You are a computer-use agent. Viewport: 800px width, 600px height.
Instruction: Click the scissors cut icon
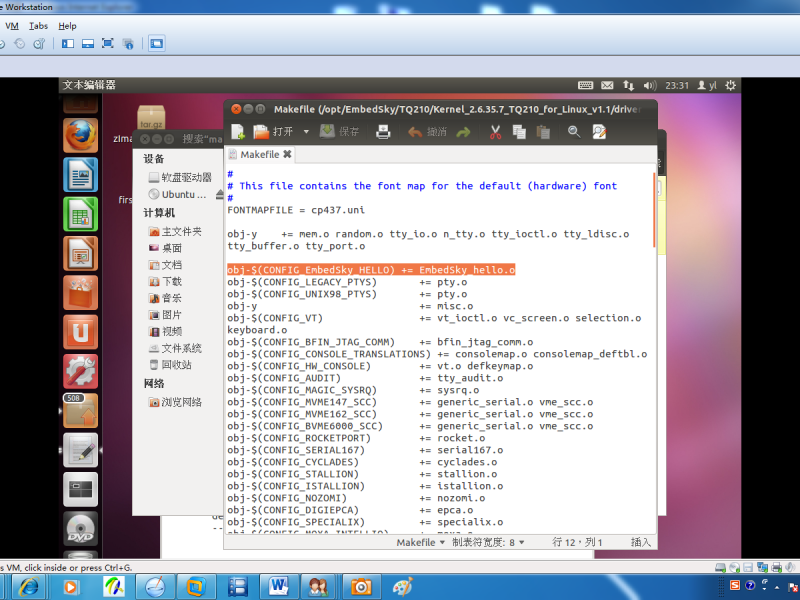coord(495,131)
